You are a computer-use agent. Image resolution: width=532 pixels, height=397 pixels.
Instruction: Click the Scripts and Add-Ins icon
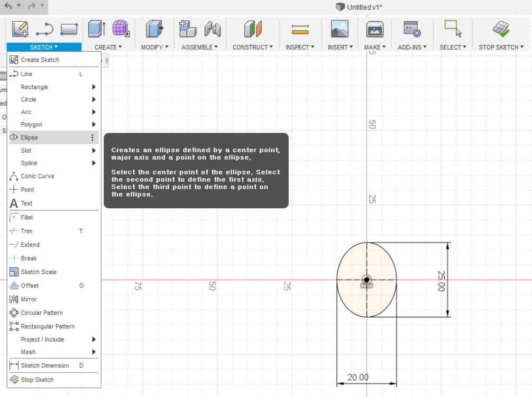coord(412,29)
